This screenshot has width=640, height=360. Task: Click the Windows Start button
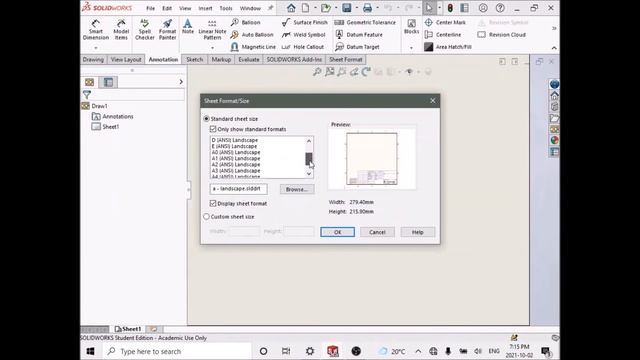point(91,351)
